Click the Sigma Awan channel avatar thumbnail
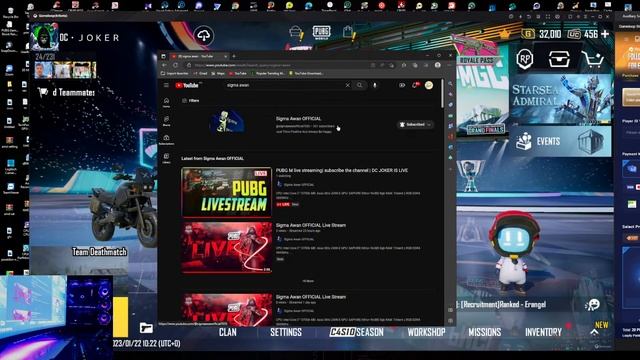The width and height of the screenshot is (640, 360). click(x=227, y=121)
